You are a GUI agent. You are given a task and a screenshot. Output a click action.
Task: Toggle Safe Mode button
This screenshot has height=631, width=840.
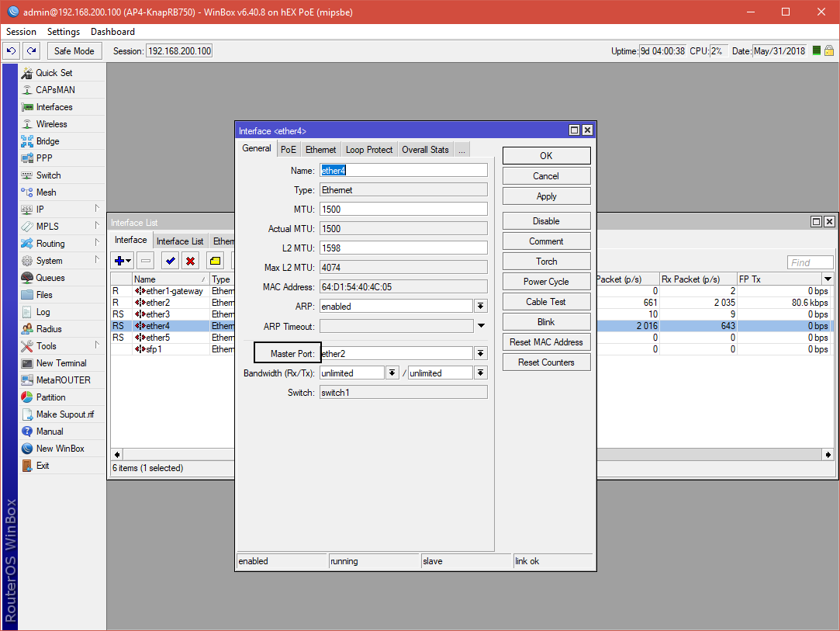click(74, 51)
